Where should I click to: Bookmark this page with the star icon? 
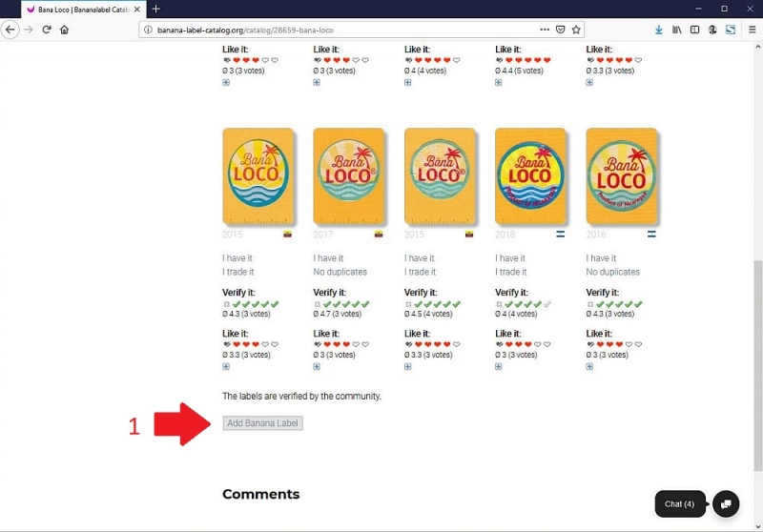[576, 30]
